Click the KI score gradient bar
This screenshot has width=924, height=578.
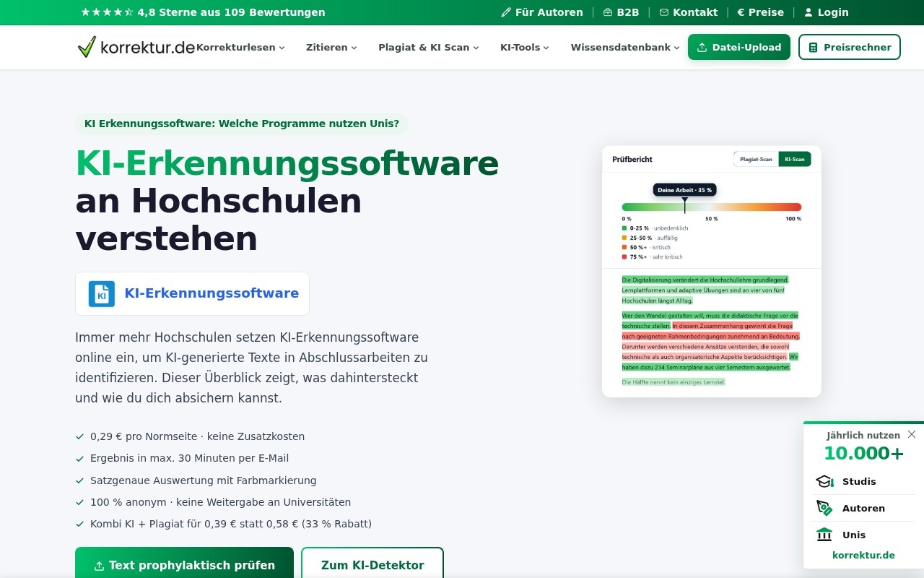click(712, 207)
